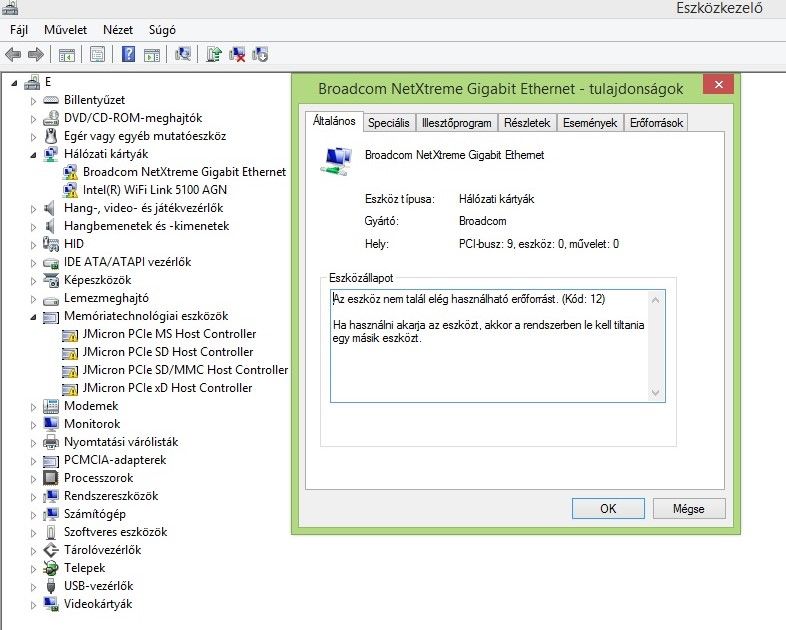Collapse Memóriatechnológiai eszközök category
Viewport: 786px width, 630px height.
[34, 317]
